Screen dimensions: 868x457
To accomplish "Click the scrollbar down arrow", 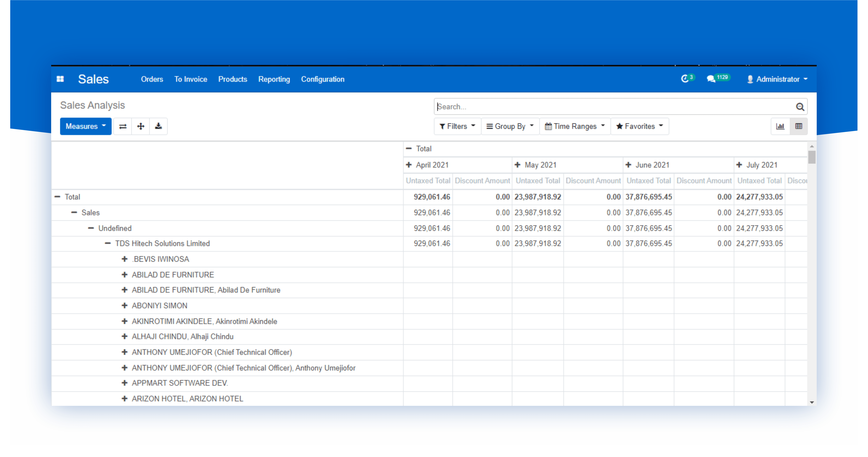I will [812, 402].
